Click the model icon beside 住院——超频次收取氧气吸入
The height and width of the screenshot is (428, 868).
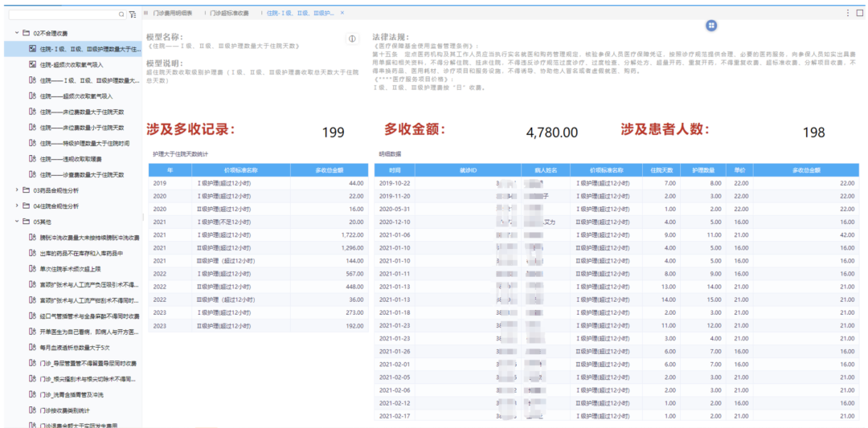(x=32, y=96)
